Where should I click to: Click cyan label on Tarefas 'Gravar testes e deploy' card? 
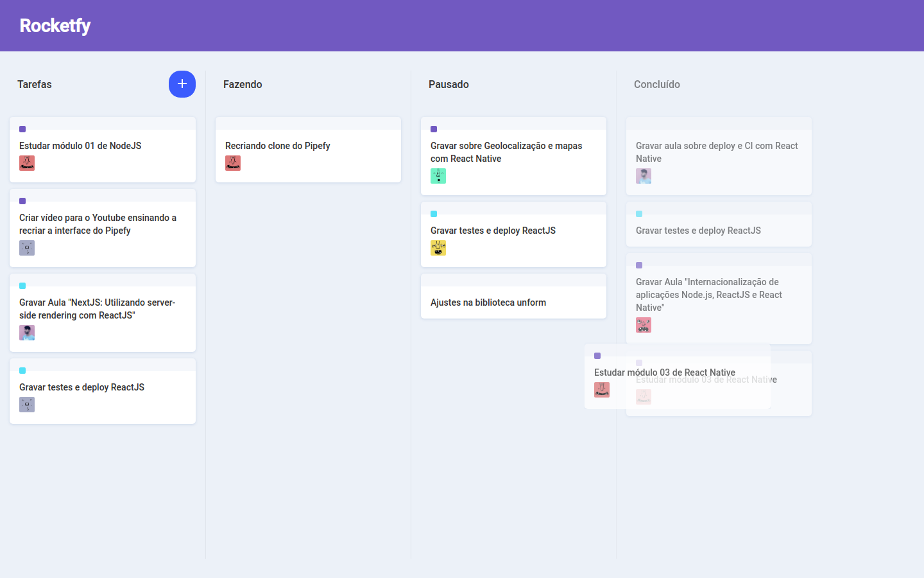coord(22,371)
